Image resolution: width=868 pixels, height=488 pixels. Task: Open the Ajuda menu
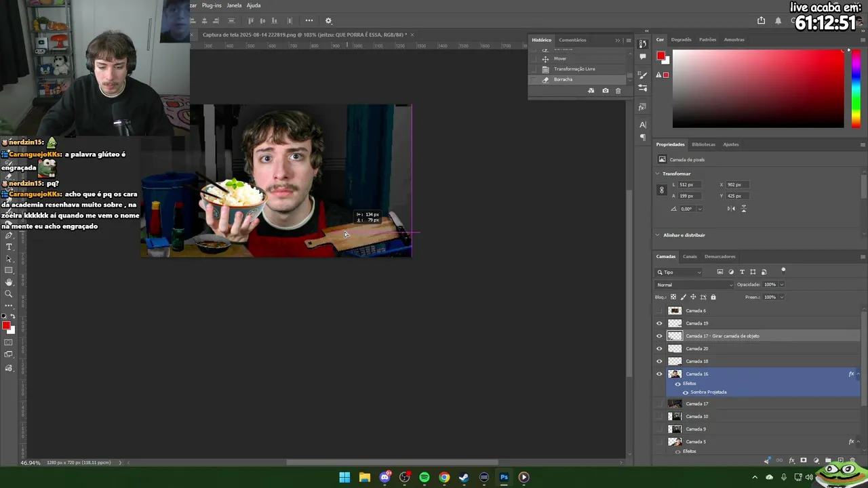[x=254, y=5]
